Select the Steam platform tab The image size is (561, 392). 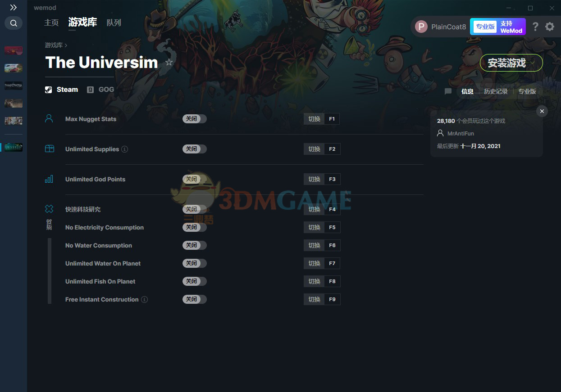(x=62, y=90)
